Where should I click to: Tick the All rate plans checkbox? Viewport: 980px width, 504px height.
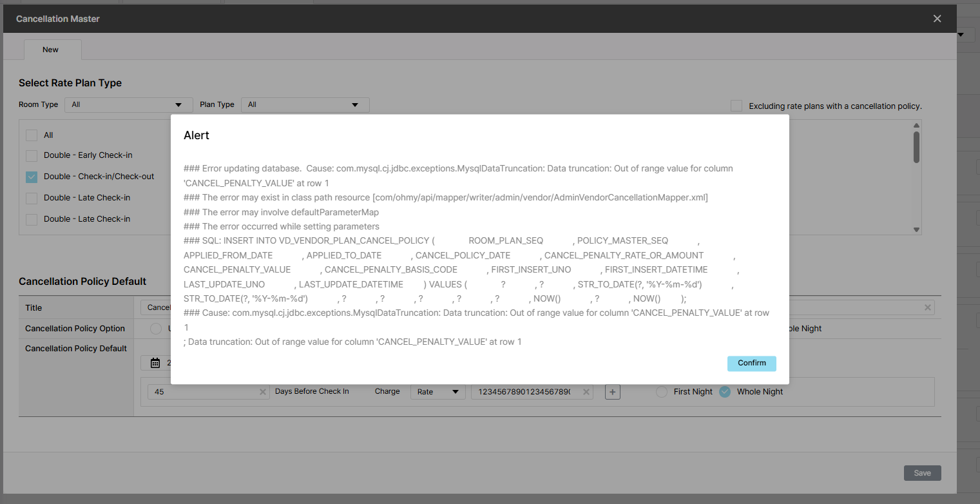[x=32, y=135]
